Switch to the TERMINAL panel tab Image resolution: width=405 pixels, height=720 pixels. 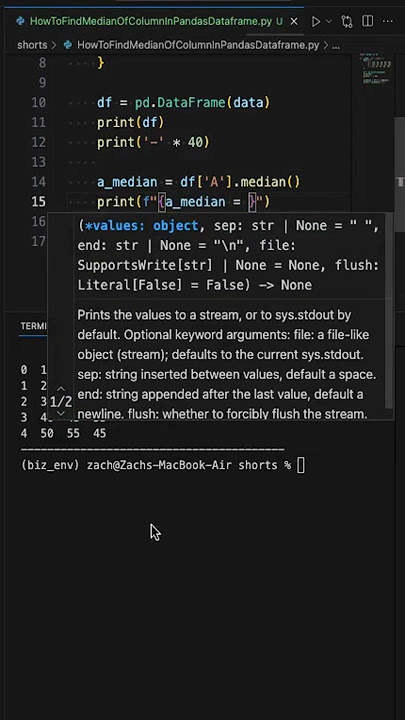click(34, 326)
